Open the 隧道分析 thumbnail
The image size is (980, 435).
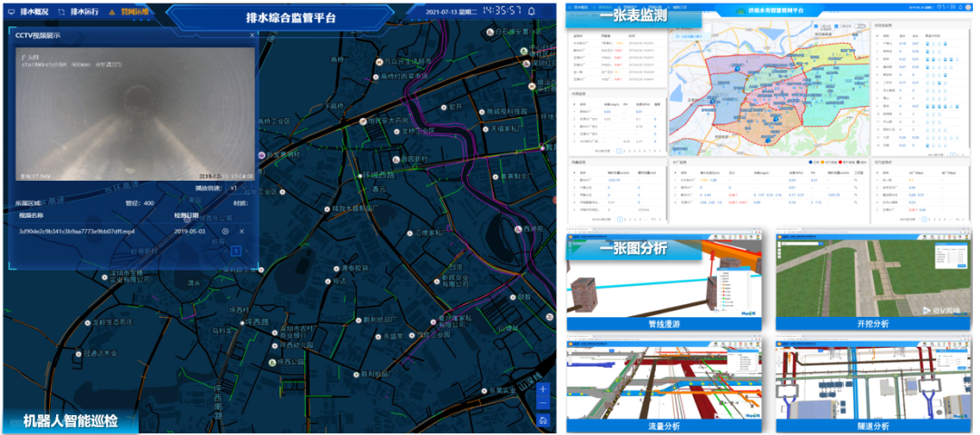pos(873,385)
